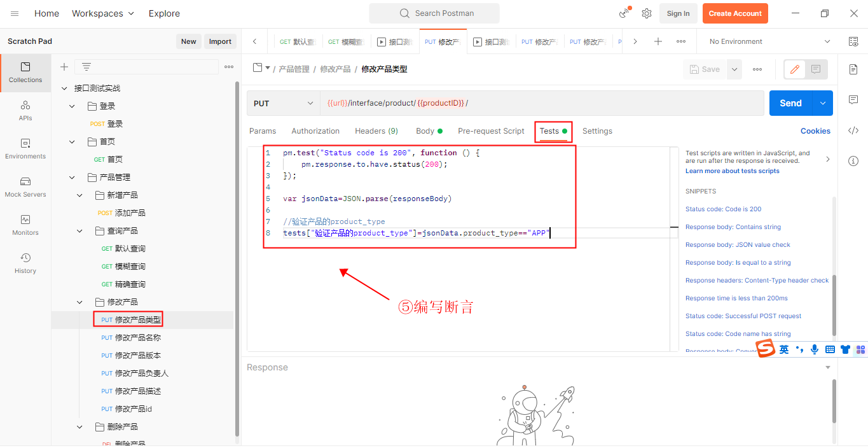Open the Code snippet icon
This screenshot has width=868, height=448.
[x=853, y=130]
